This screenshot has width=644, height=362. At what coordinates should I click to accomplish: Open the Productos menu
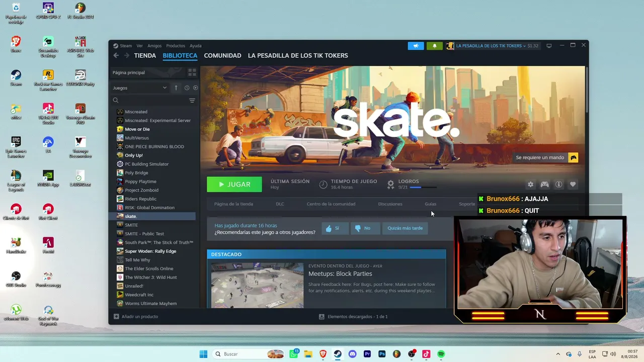click(176, 46)
